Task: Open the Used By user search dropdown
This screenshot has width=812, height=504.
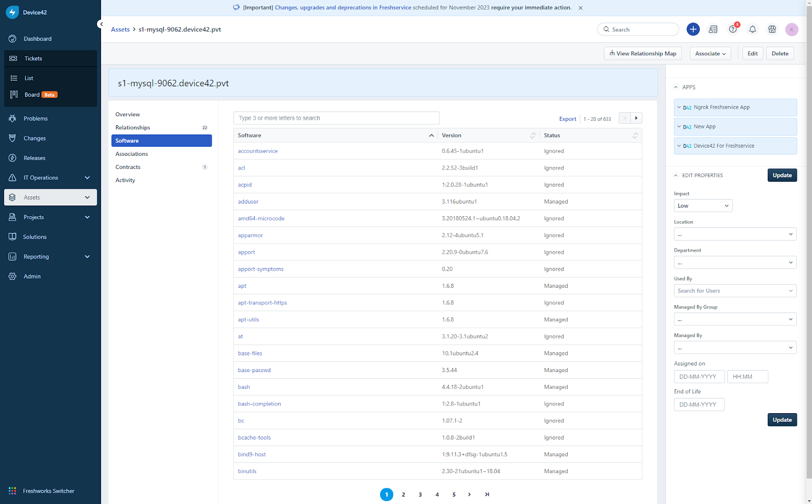Action: (735, 291)
